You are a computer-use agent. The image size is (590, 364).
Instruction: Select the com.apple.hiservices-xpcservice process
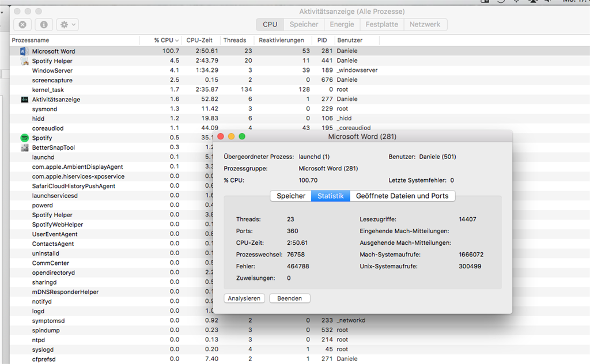tap(112, 176)
